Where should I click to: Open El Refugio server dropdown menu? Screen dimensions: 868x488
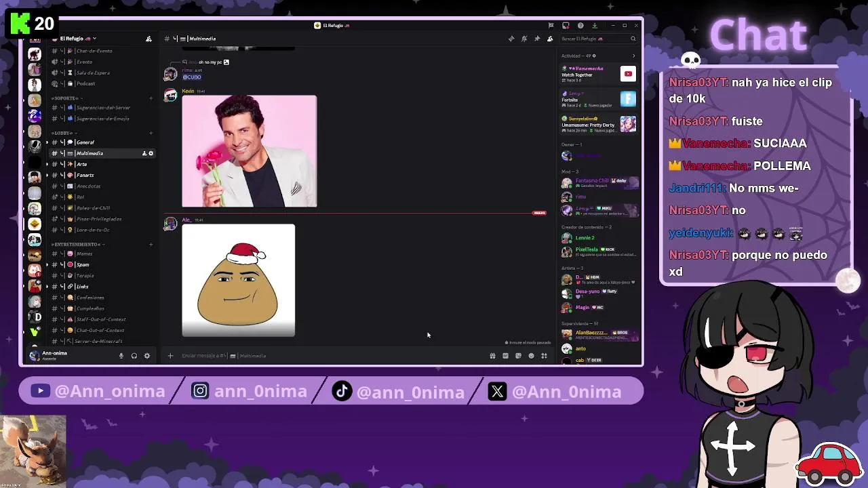click(77, 39)
